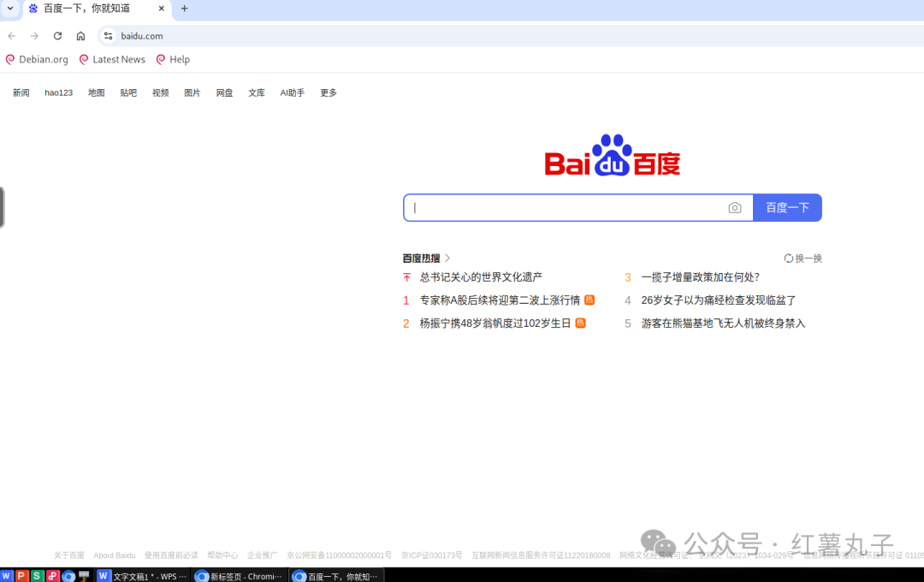Open the hao123 navigation link
924x582 pixels.
click(59, 92)
